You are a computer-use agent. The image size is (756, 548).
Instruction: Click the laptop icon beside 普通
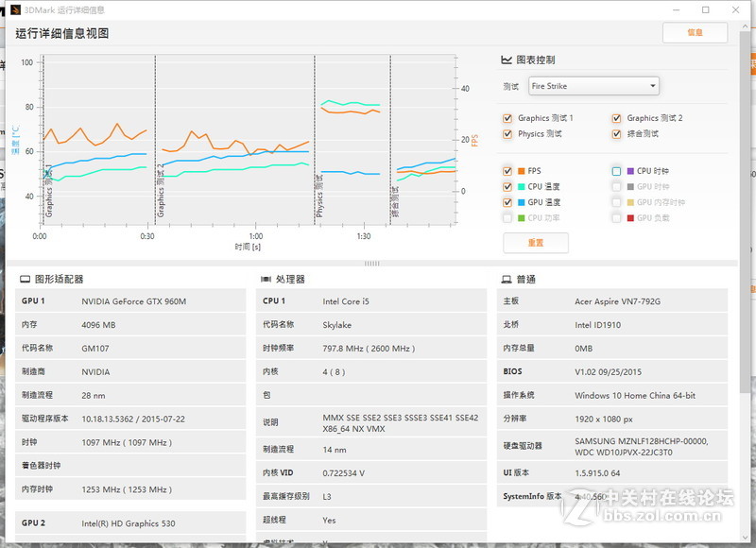pyautogui.click(x=507, y=280)
